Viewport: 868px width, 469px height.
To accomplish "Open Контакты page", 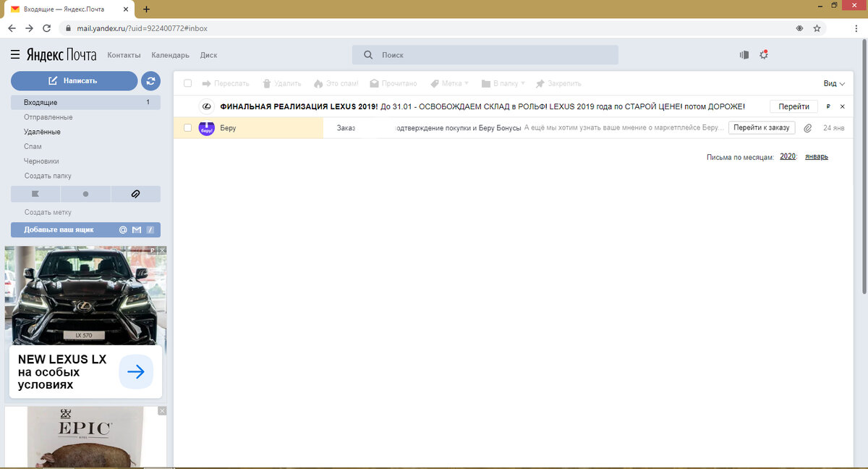I will (124, 55).
